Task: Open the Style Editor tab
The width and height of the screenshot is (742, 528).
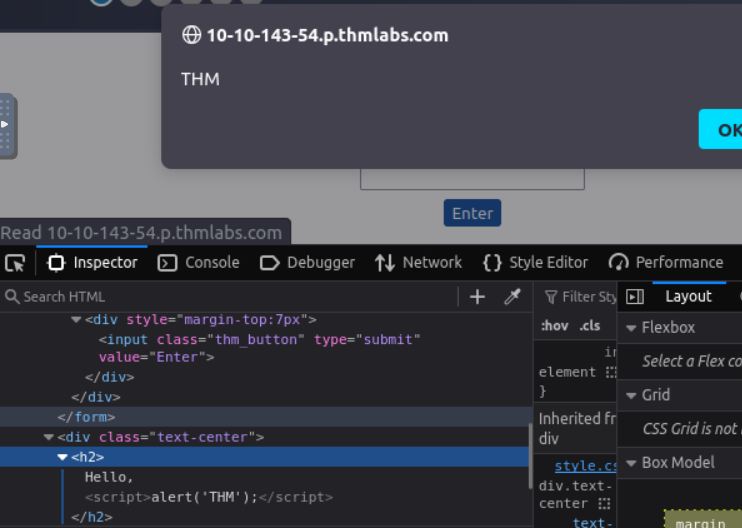Action: [x=535, y=263]
